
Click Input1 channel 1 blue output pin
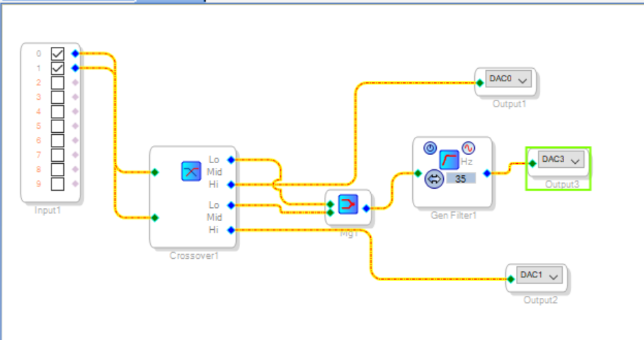75,67
